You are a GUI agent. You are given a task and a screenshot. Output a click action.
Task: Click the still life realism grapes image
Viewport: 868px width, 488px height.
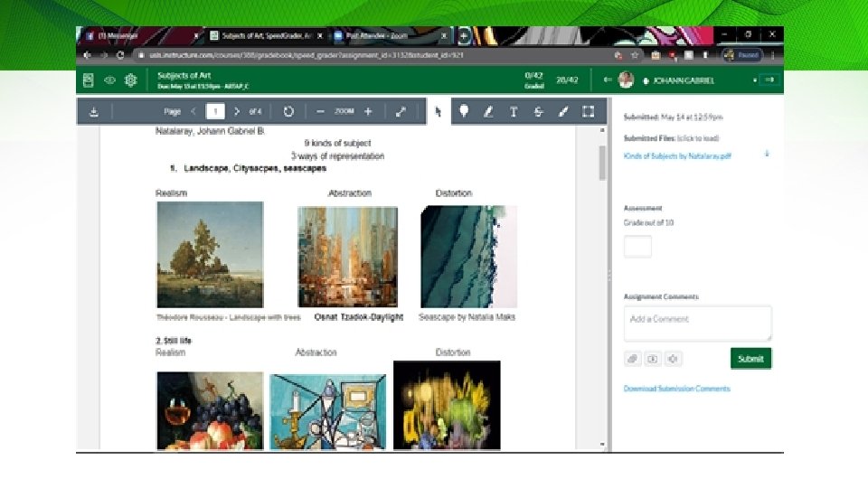pyautogui.click(x=211, y=410)
